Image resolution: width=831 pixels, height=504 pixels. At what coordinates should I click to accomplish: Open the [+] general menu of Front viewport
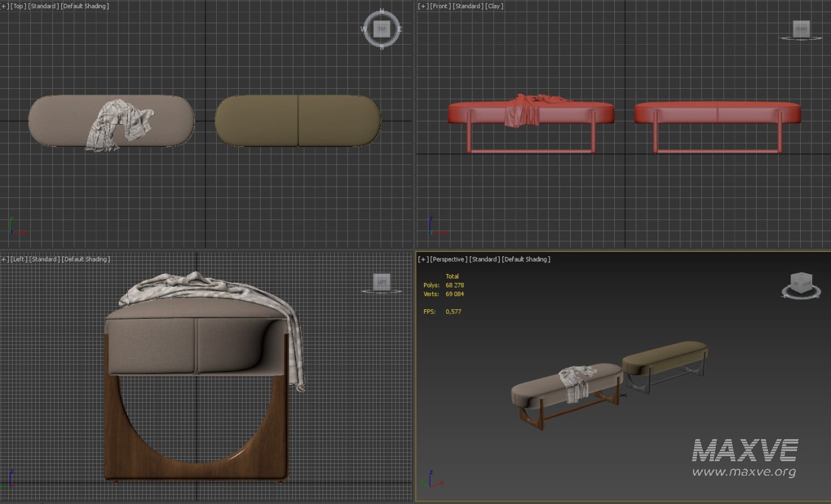423,6
